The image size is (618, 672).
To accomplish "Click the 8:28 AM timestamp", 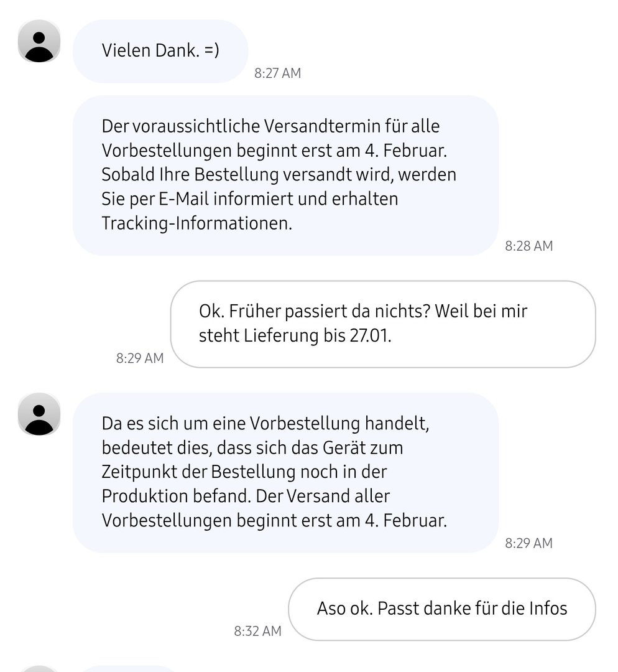I will pos(528,246).
